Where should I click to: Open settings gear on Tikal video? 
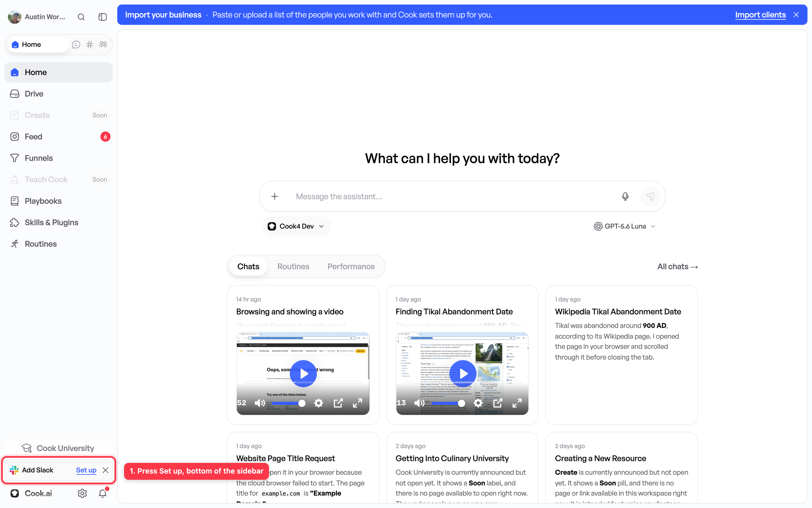click(x=478, y=403)
